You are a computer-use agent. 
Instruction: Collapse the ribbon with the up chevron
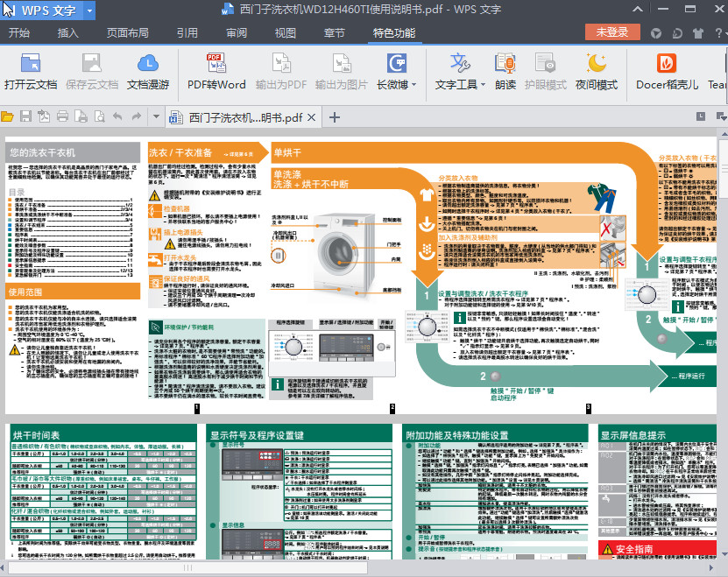click(638, 9)
